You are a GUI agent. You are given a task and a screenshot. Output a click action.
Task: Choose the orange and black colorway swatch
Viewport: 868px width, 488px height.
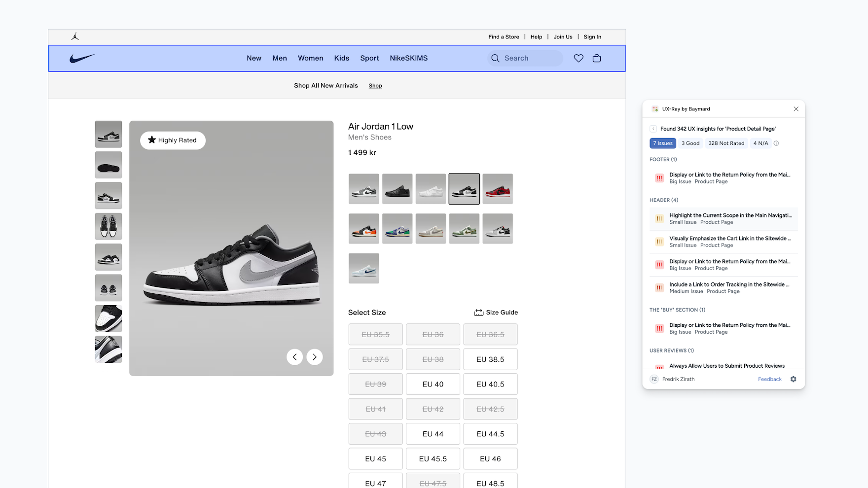[x=364, y=229]
